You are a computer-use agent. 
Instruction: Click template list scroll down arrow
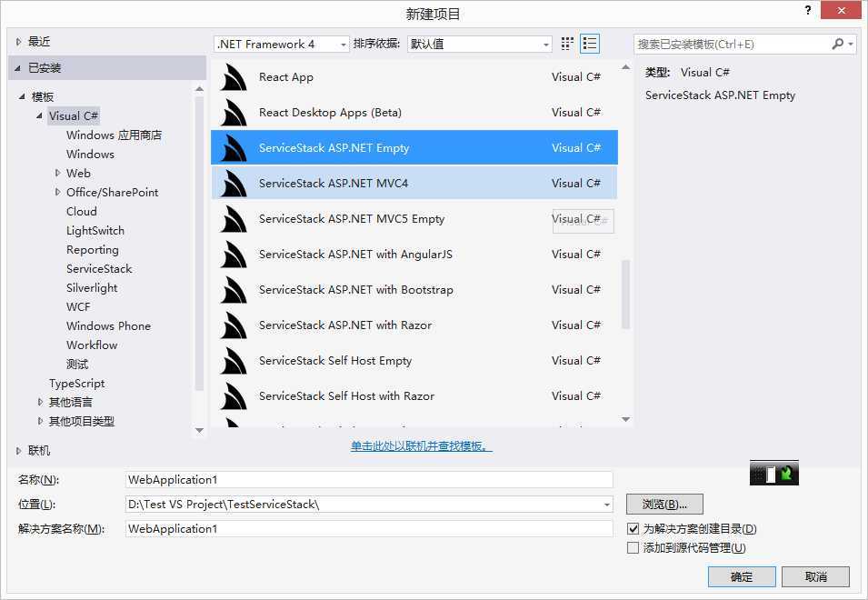click(626, 420)
